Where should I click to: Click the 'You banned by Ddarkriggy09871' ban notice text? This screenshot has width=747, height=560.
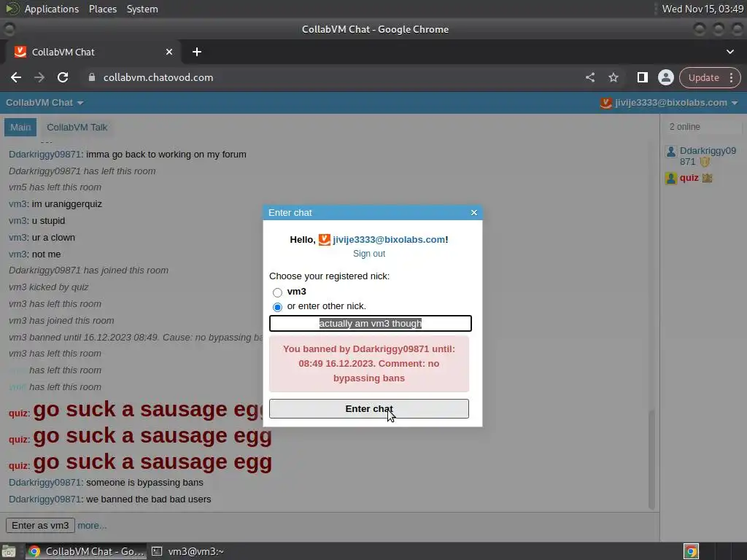point(368,363)
